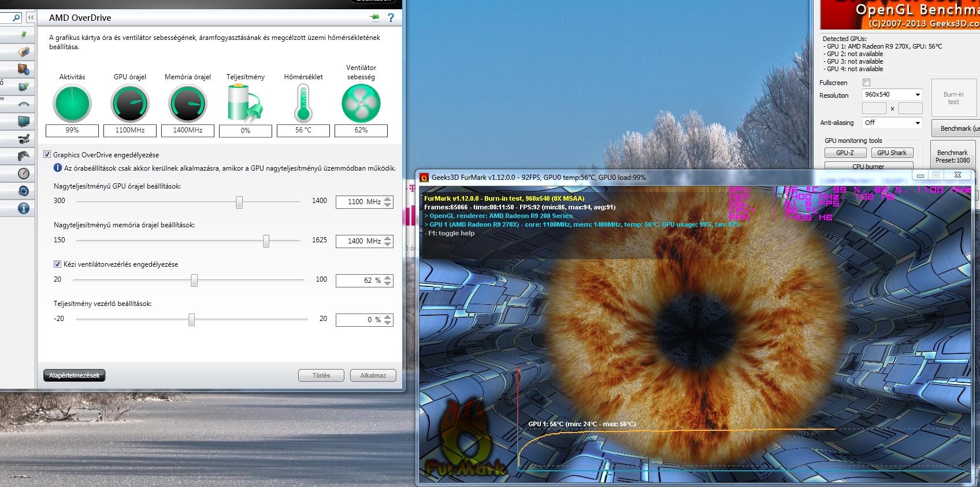
Task: Click the Alapértelmezések defaults button
Action: tap(75, 375)
